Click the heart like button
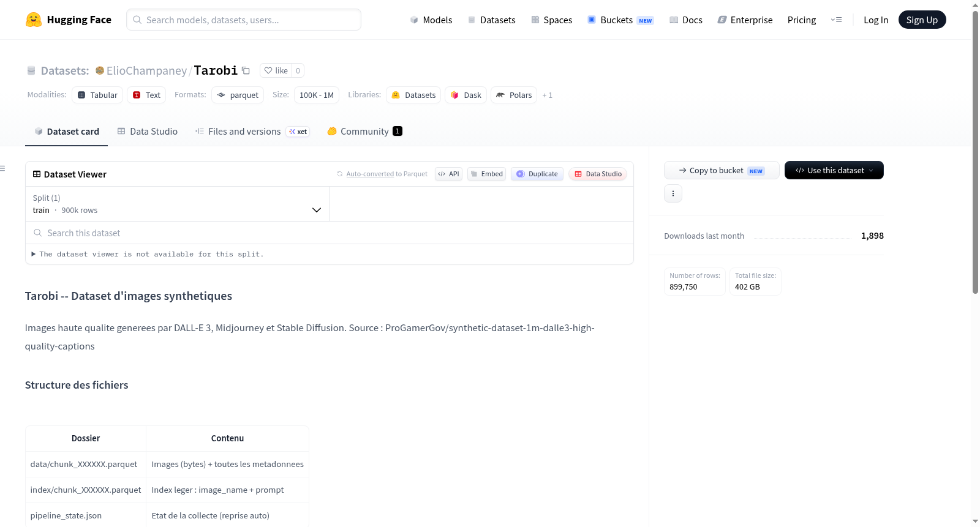 [276, 70]
